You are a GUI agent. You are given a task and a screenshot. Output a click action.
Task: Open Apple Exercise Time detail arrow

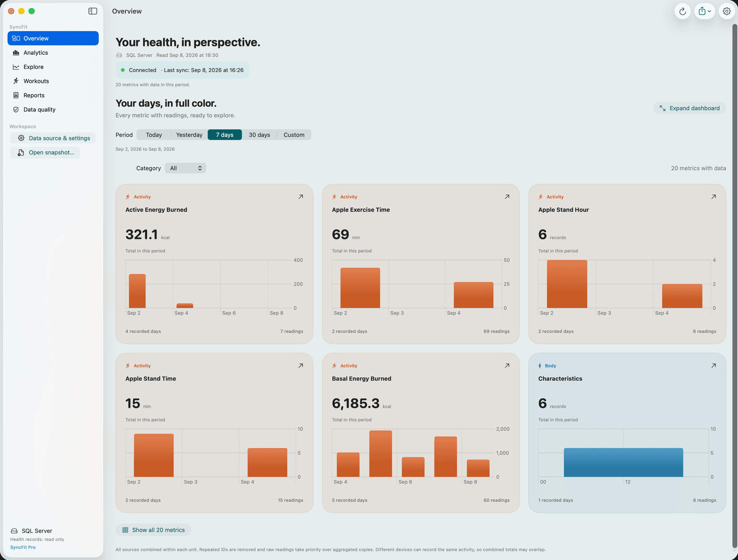coord(507,197)
